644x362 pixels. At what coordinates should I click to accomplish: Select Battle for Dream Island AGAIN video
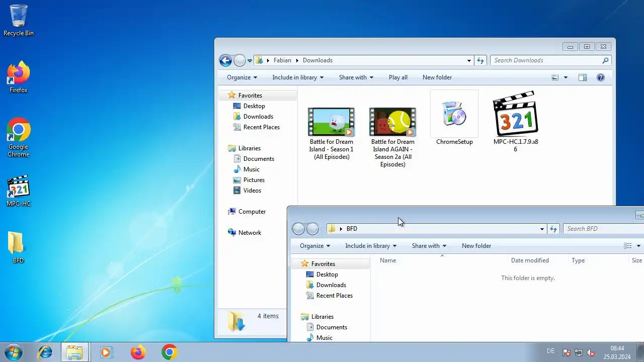pyautogui.click(x=393, y=137)
